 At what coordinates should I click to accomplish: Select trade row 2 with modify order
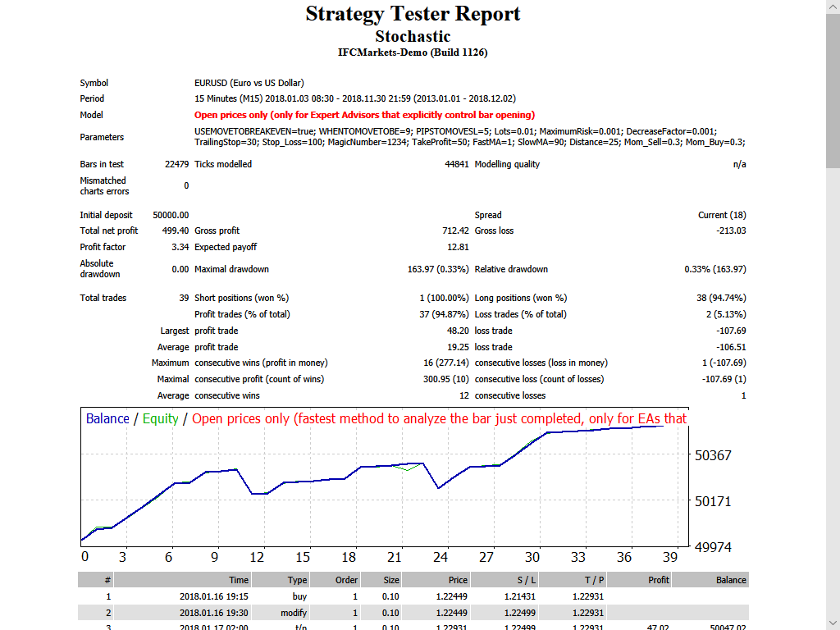[328, 612]
